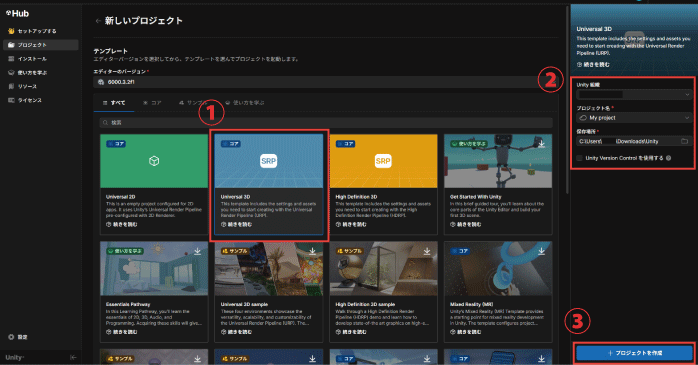The width and height of the screenshot is (698, 365).
Task: Click 続きを読む under Mixed Reality (MR)
Action: click(x=466, y=332)
